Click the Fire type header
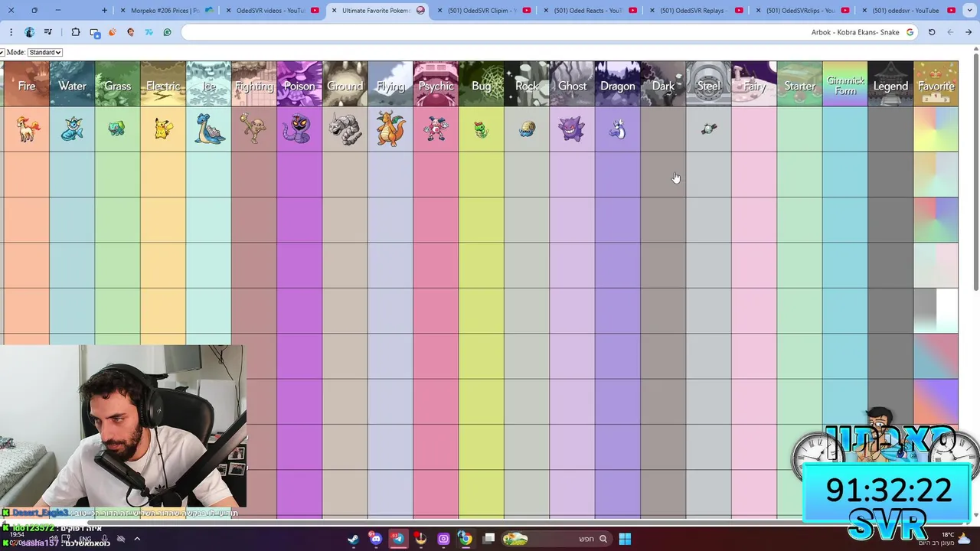 coord(26,84)
